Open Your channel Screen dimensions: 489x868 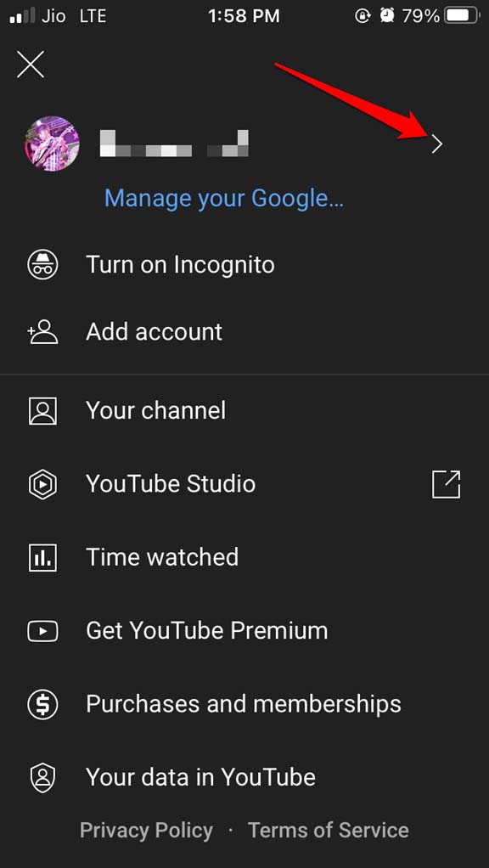coord(155,411)
